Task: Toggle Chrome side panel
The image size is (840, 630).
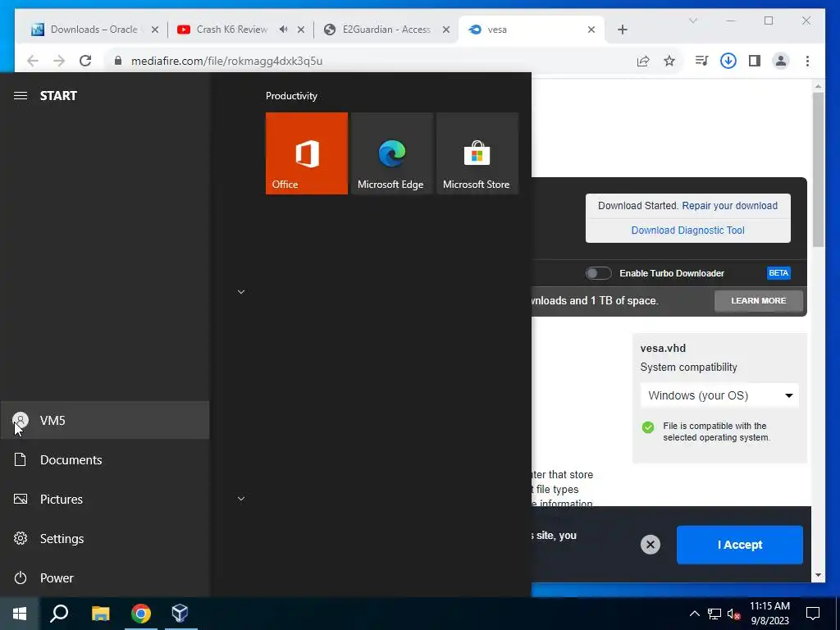Action: coord(755,61)
